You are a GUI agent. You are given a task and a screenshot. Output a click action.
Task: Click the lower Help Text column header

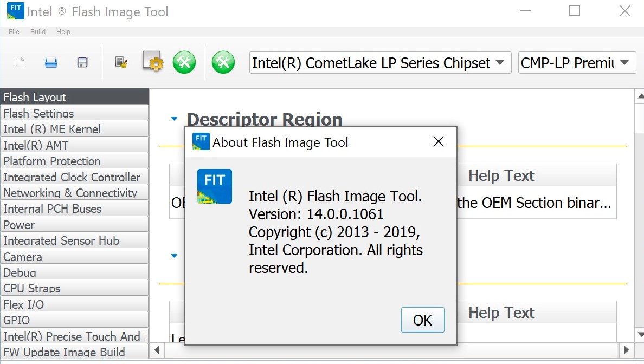coord(501,313)
